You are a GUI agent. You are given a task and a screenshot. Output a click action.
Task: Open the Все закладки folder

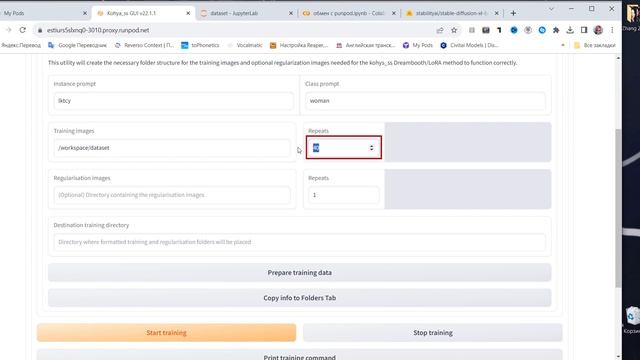click(x=595, y=45)
